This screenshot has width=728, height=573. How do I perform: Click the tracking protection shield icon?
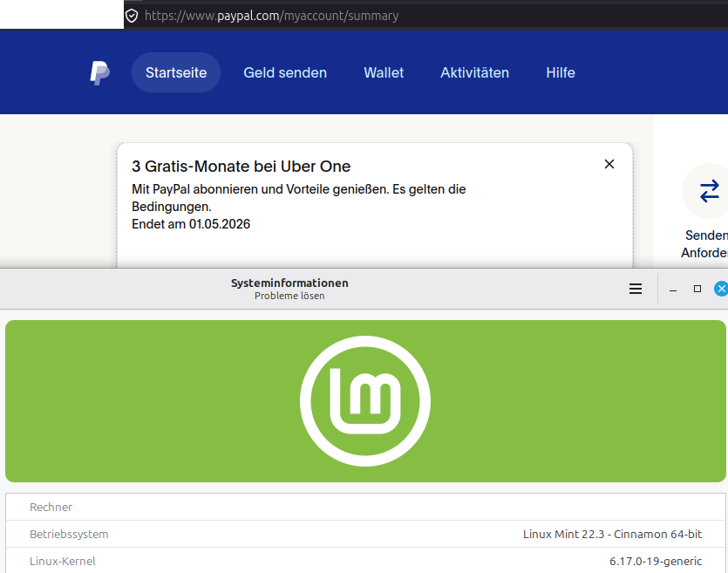click(132, 16)
